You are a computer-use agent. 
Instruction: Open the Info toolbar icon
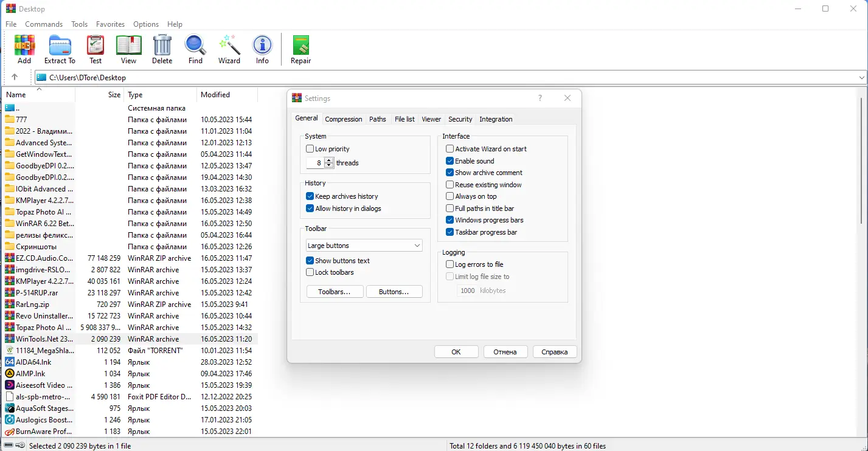[262, 46]
